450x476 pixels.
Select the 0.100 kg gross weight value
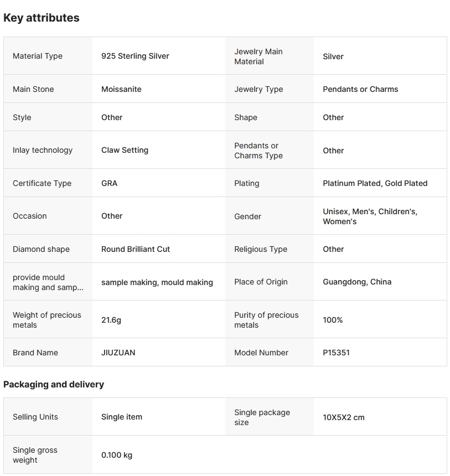117,455
